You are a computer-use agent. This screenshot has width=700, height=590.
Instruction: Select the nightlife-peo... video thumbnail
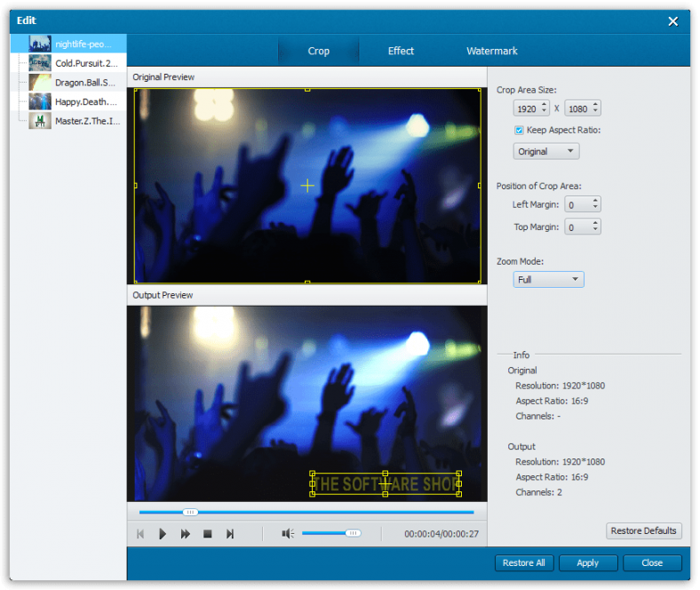tap(40, 44)
